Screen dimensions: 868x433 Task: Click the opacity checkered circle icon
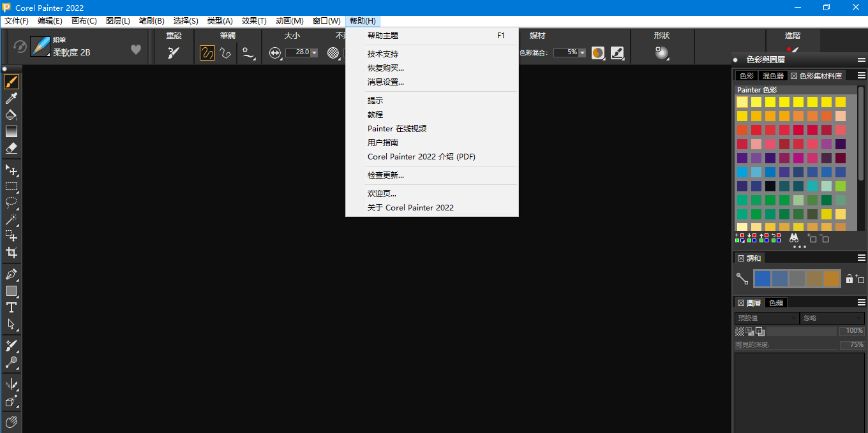tap(333, 53)
